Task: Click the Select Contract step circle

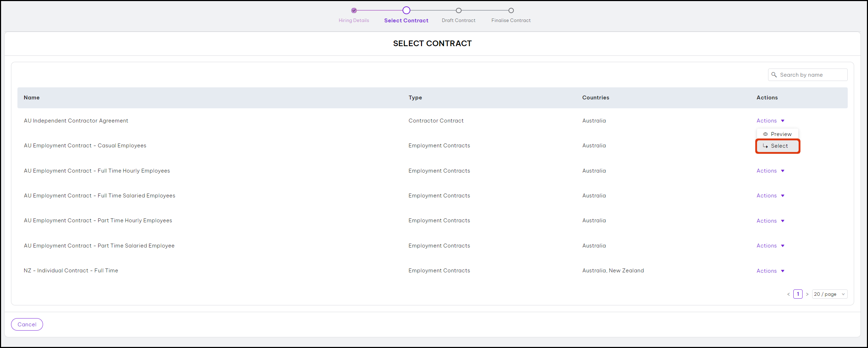Action: point(406,10)
